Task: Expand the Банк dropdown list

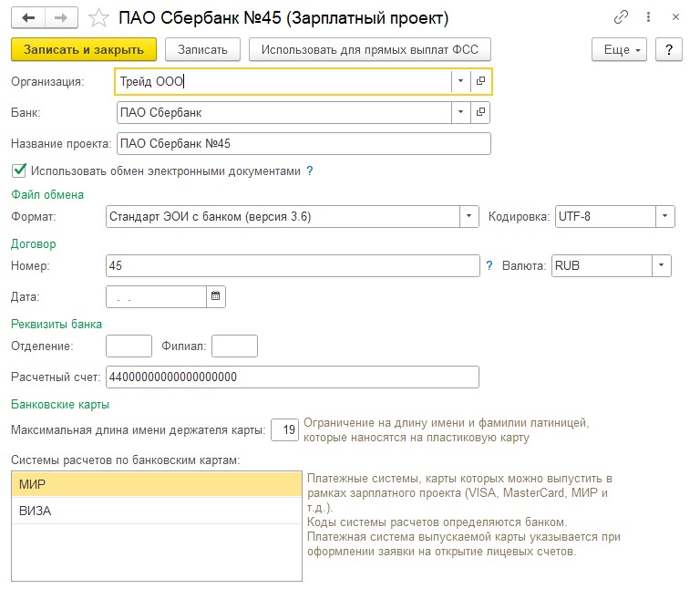Action: coord(460,112)
